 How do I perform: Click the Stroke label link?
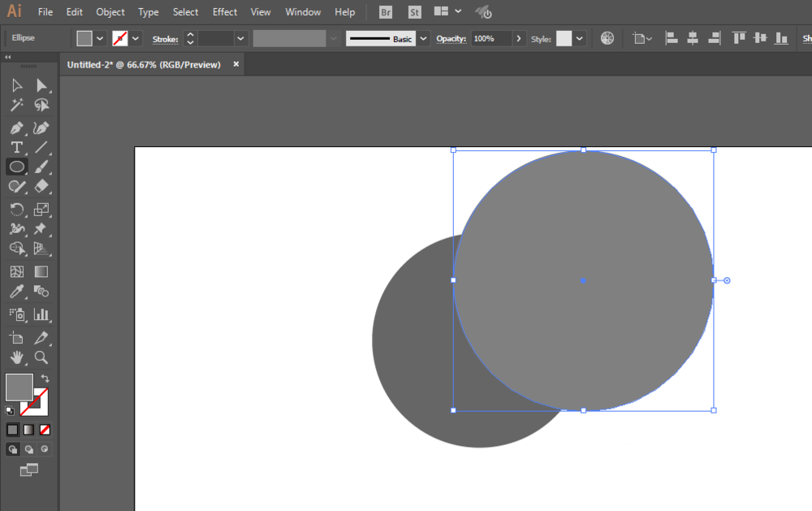[x=165, y=39]
